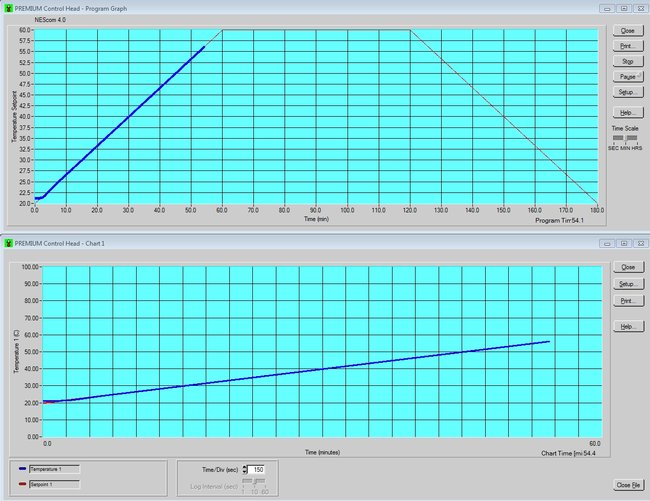Click the Chart 1 window title icon

[x=8, y=242]
